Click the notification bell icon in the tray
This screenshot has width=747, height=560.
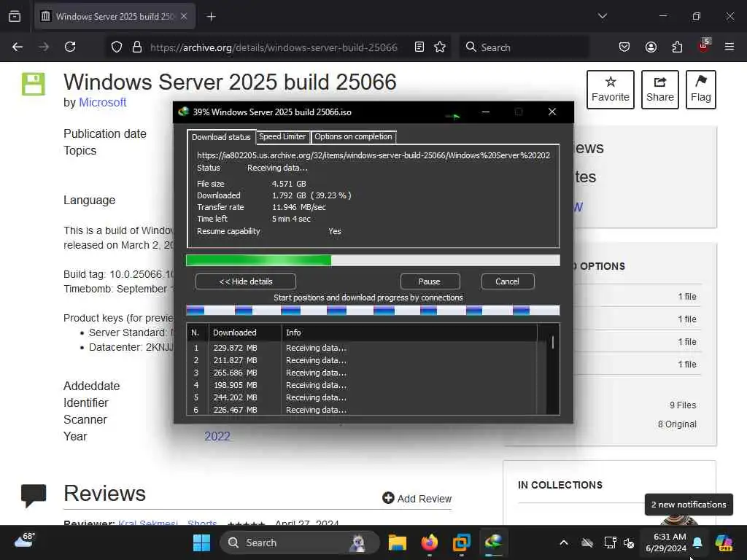pos(697,542)
